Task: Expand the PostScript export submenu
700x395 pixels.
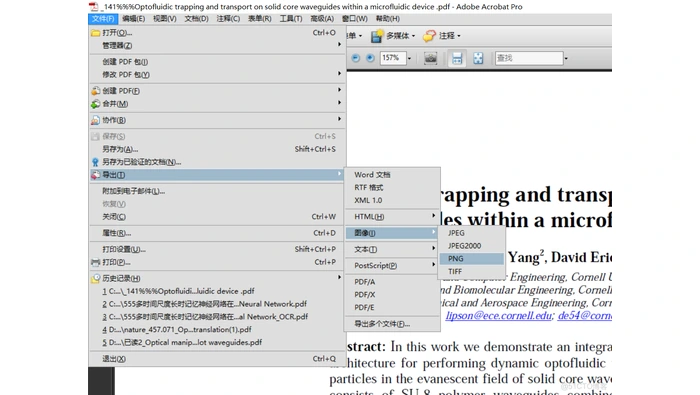Action: [x=433, y=264]
